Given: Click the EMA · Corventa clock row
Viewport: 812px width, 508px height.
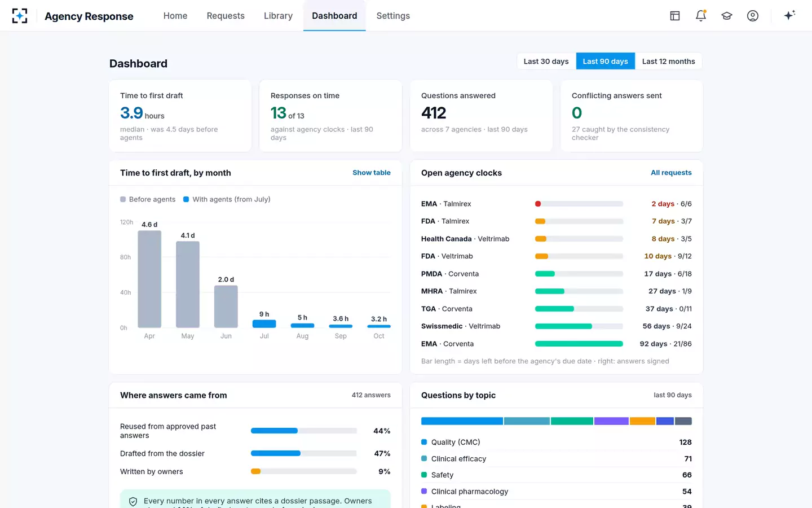Looking at the screenshot, I should [557, 344].
